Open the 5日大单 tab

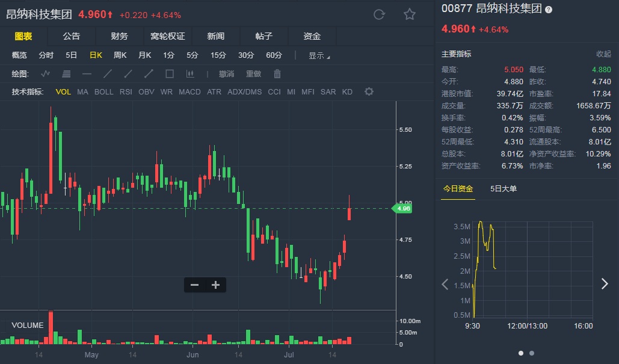pyautogui.click(x=504, y=189)
